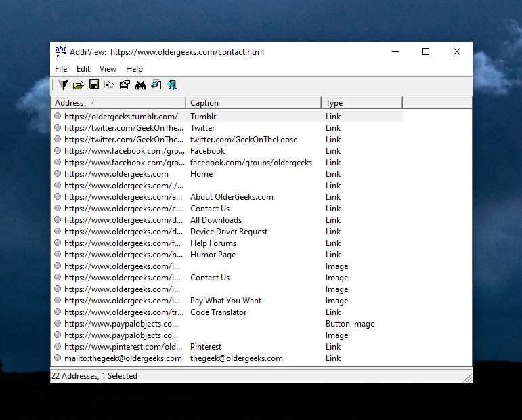Click the AddrView app icon in title bar
Image resolution: width=522 pixels, height=420 pixels.
pyautogui.click(x=61, y=51)
